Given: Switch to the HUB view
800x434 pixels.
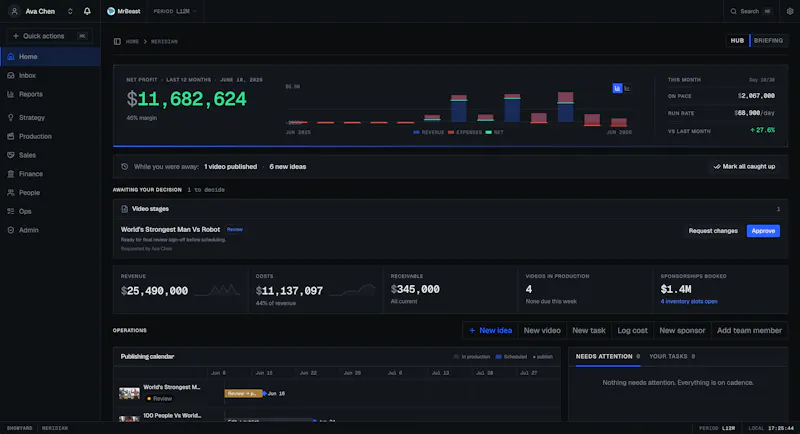Looking at the screenshot, I should [737, 40].
